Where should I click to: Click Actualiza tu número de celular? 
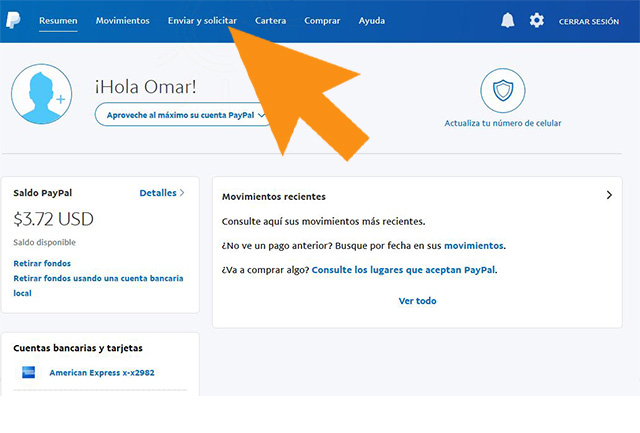(502, 123)
